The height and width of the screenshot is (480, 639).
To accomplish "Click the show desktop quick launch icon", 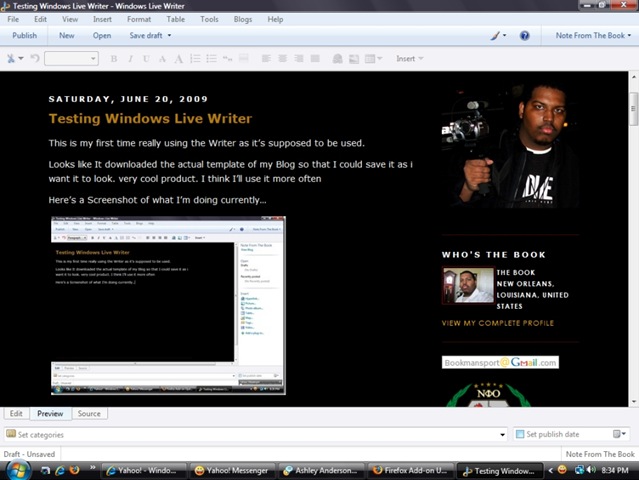I will (x=45, y=471).
